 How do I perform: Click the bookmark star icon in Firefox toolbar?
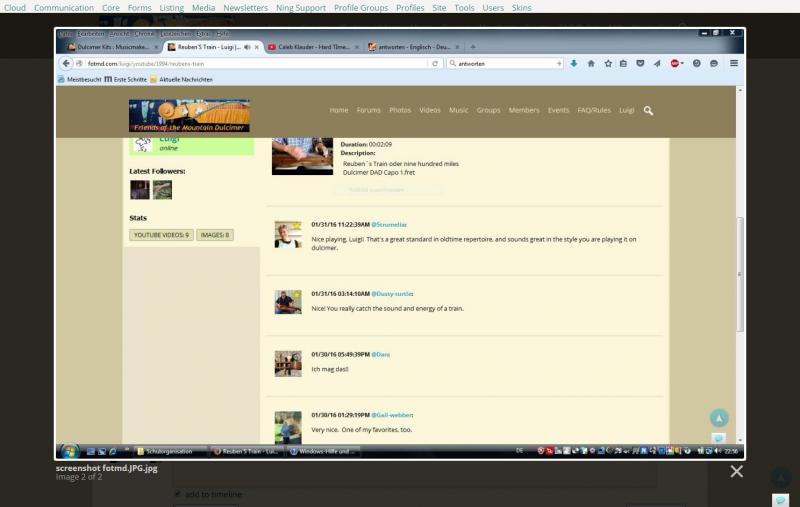606,63
